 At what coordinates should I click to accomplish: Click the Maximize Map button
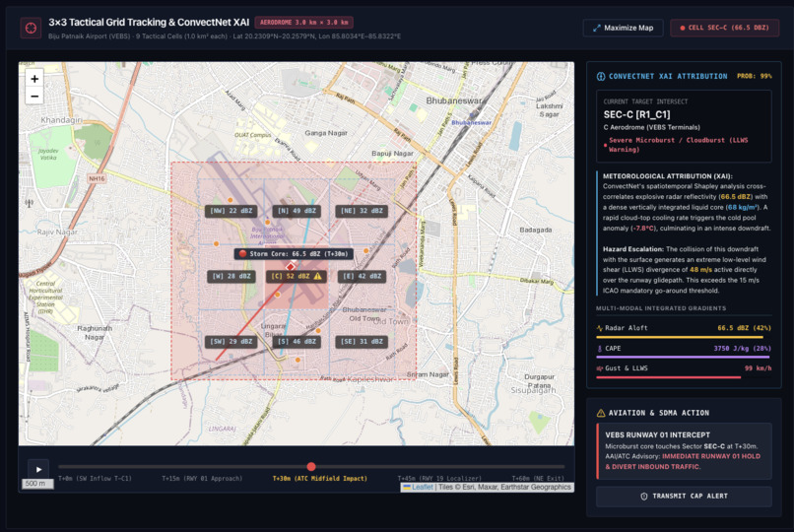[623, 28]
